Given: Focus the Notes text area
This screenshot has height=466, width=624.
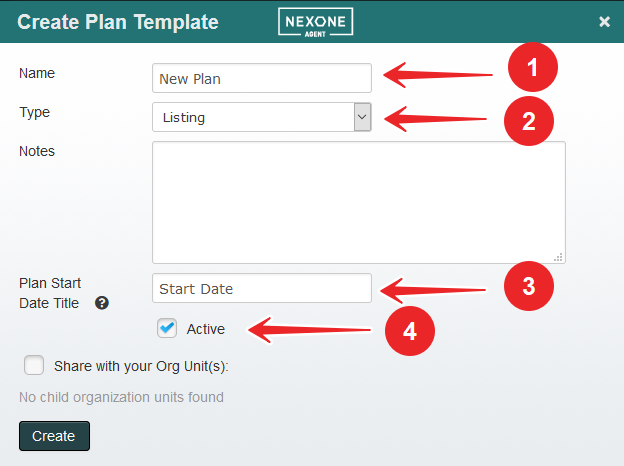Looking at the screenshot, I should tap(358, 202).
